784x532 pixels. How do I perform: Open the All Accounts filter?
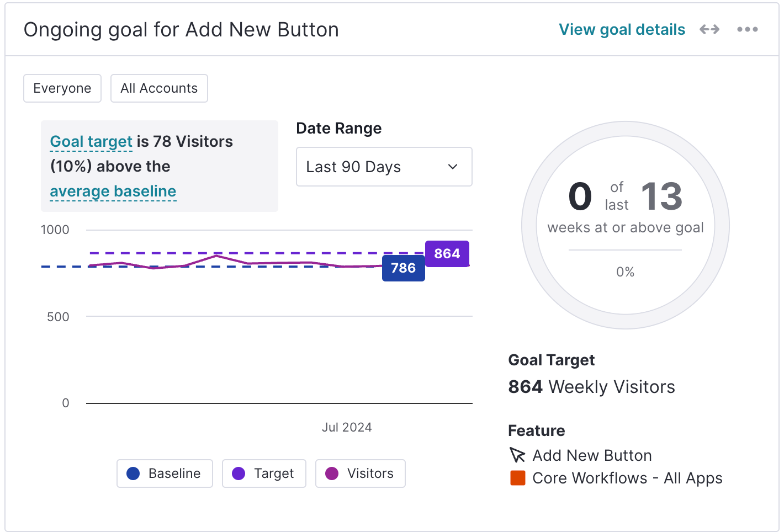(x=159, y=88)
